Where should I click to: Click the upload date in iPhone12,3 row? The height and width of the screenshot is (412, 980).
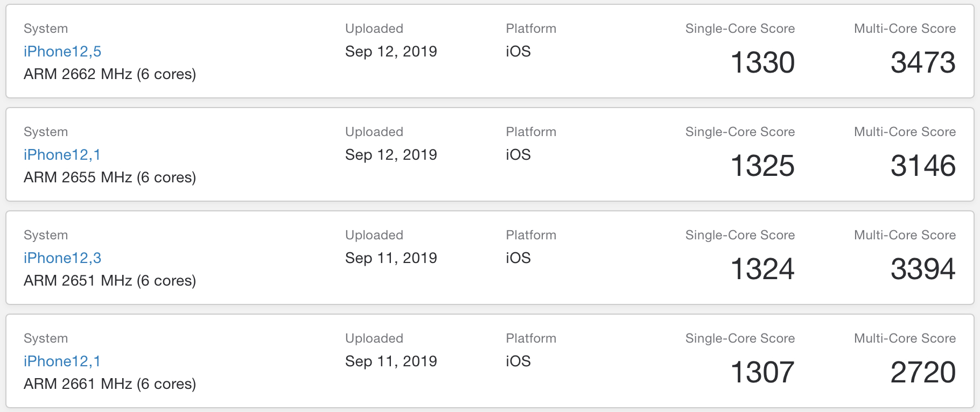(391, 258)
